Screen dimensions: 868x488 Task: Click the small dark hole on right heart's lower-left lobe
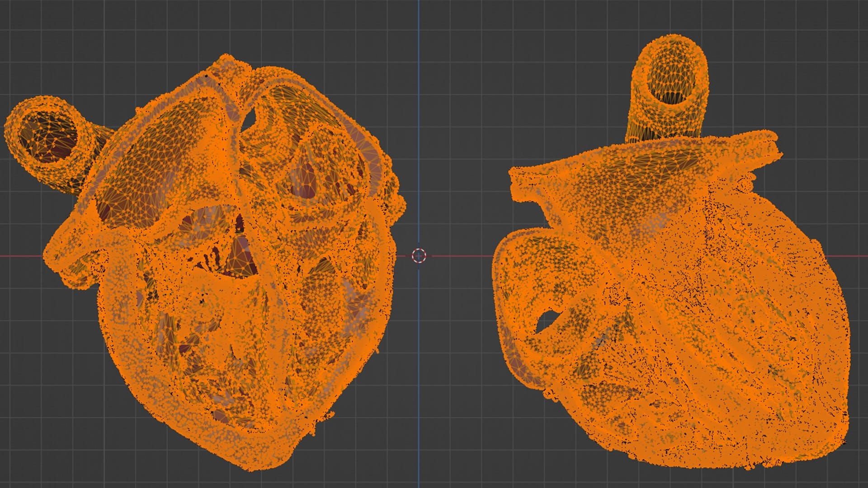click(x=547, y=319)
